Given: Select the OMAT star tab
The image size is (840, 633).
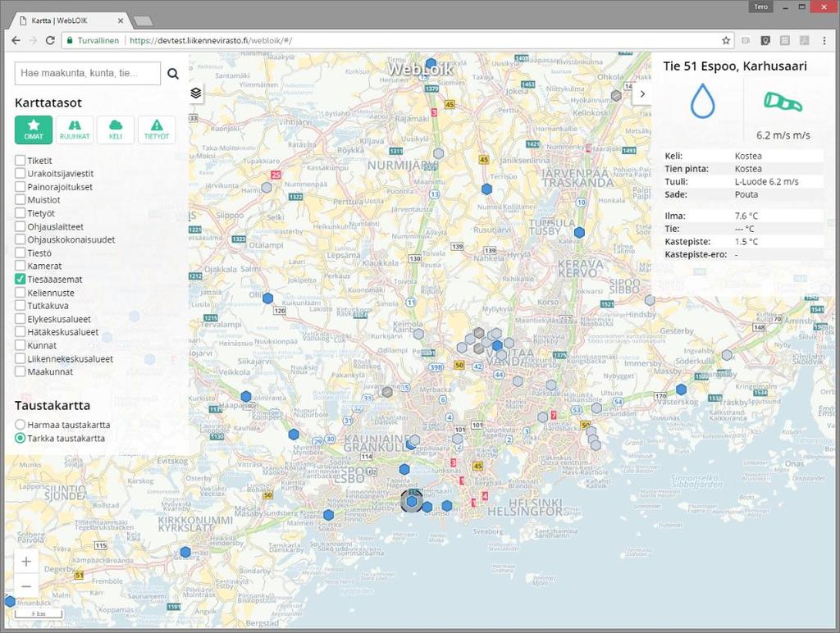Looking at the screenshot, I should click(33, 130).
